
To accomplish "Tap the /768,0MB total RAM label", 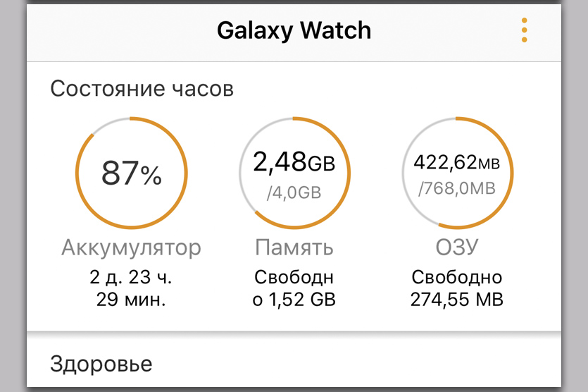I will tap(457, 188).
